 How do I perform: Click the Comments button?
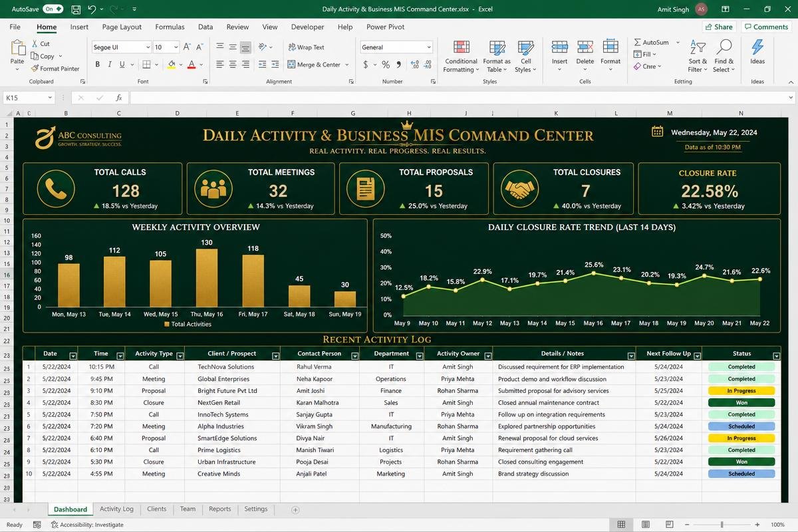(x=765, y=27)
